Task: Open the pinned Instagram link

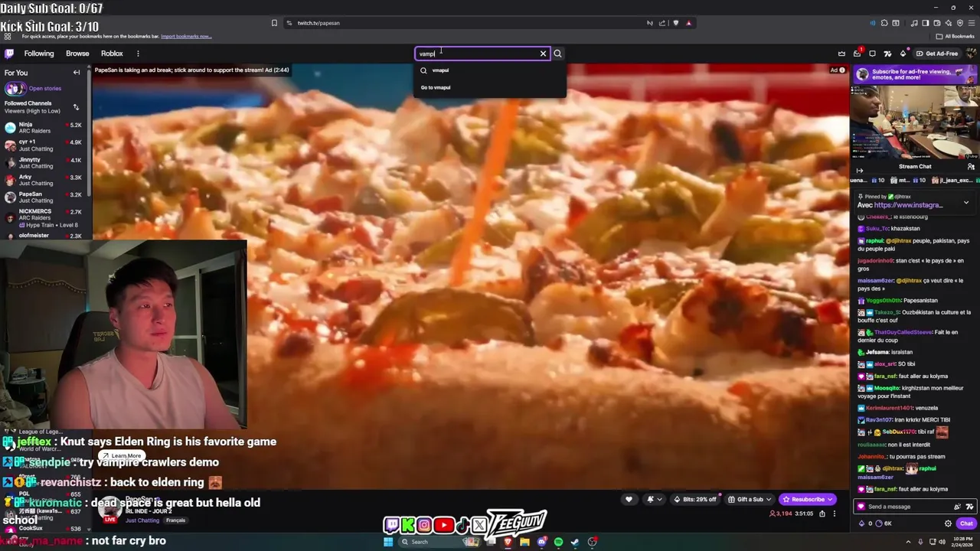Action: pos(909,205)
